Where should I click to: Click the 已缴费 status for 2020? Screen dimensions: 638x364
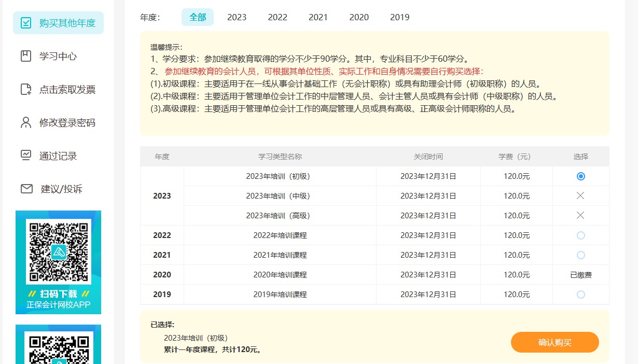(580, 275)
